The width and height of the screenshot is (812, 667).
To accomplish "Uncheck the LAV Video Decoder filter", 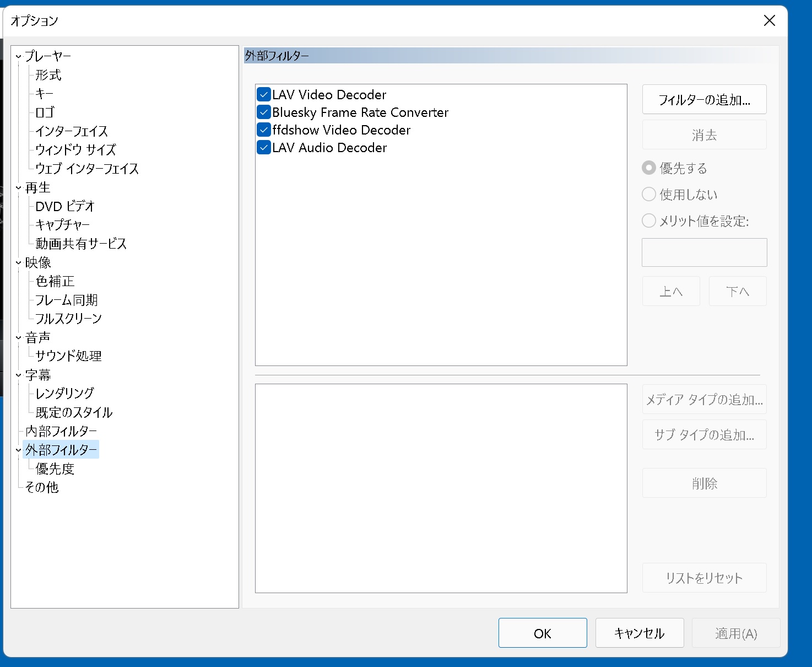I will pyautogui.click(x=263, y=94).
